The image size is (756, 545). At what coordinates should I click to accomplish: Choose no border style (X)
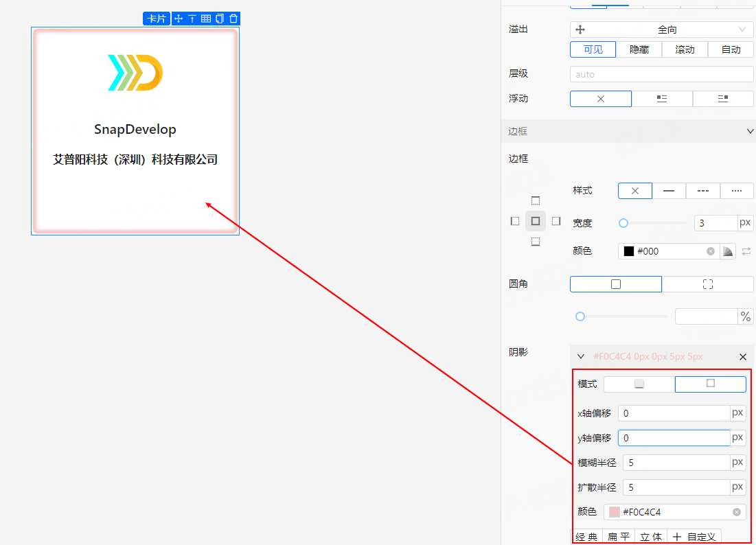pyautogui.click(x=635, y=191)
